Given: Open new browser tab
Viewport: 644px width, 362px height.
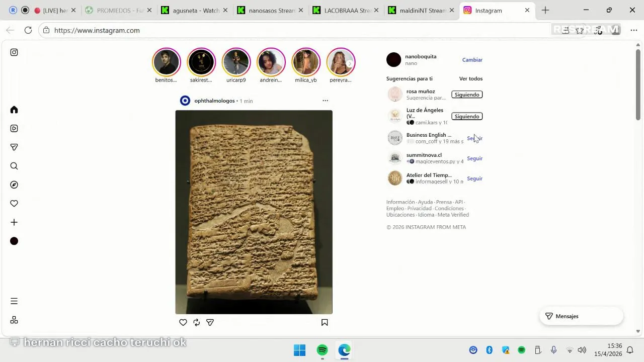Looking at the screenshot, I should (x=545, y=10).
